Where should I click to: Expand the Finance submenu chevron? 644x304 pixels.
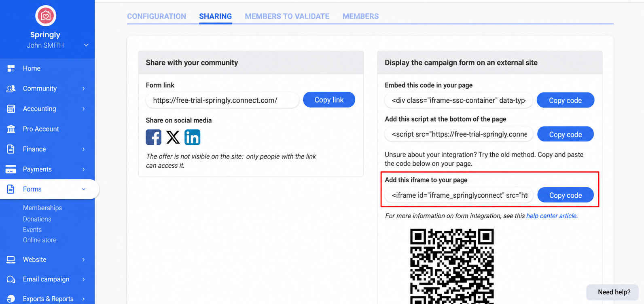pyautogui.click(x=84, y=149)
